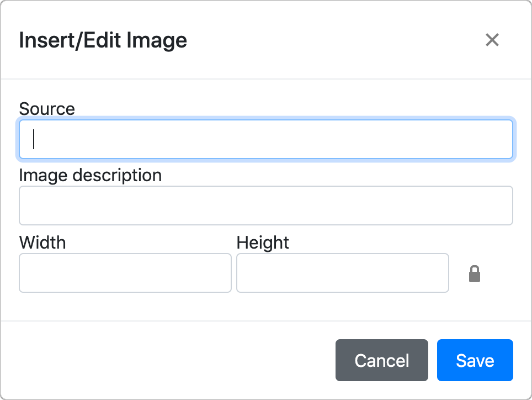Screen dimensions: 532x400
Task: Click into the Height field
Action: pyautogui.click(x=343, y=273)
